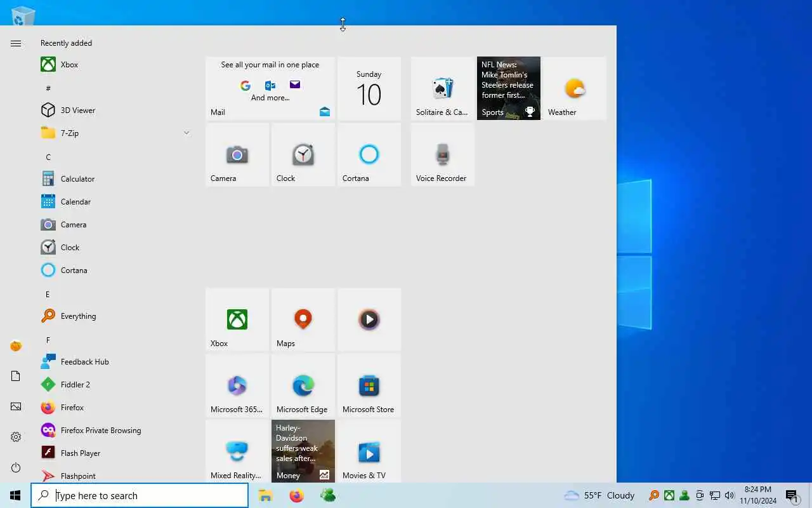Open the Microsoft 365 tile
Viewport: 812px width, 508px height.
(x=237, y=385)
